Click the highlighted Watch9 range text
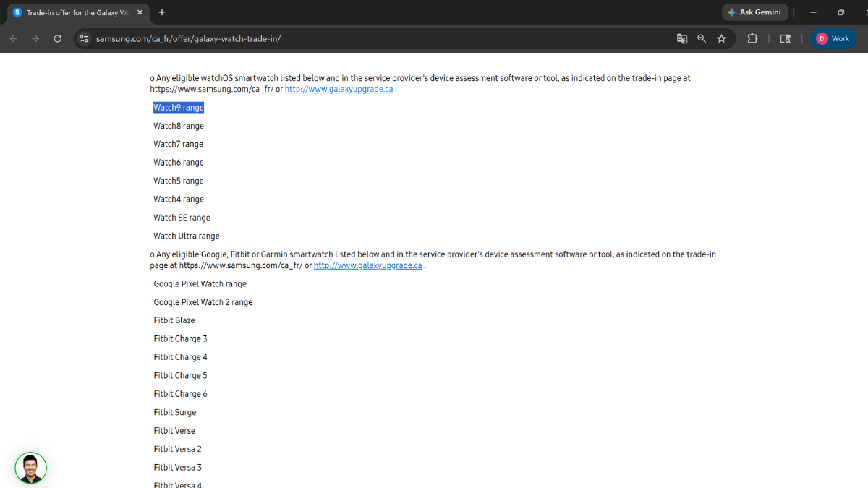The height and width of the screenshot is (488, 868). coord(179,108)
